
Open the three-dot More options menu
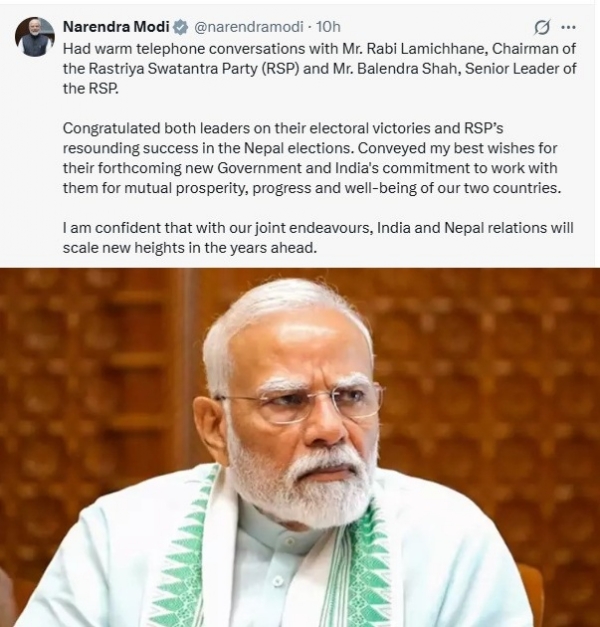coord(569,27)
